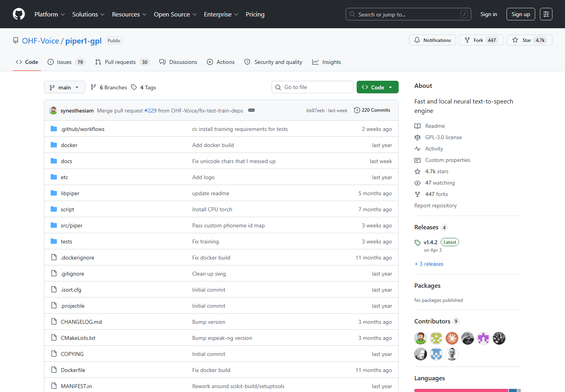The width and height of the screenshot is (565, 392).
Task: Switch to the Discussions tab
Action: coord(178,62)
